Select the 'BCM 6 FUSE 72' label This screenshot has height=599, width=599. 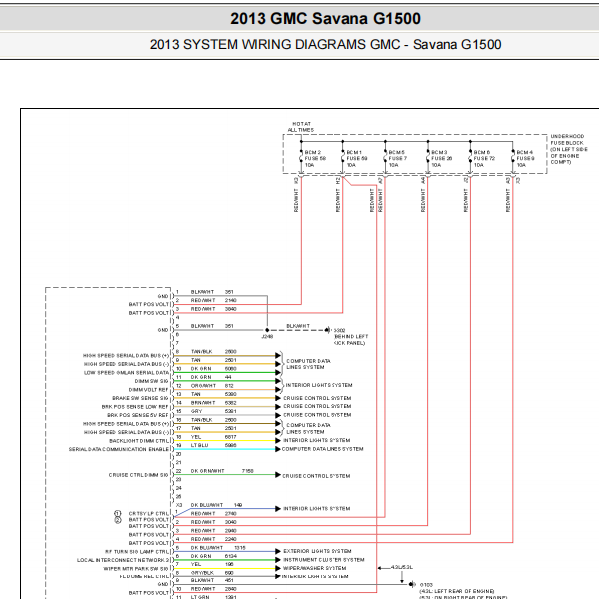click(484, 155)
